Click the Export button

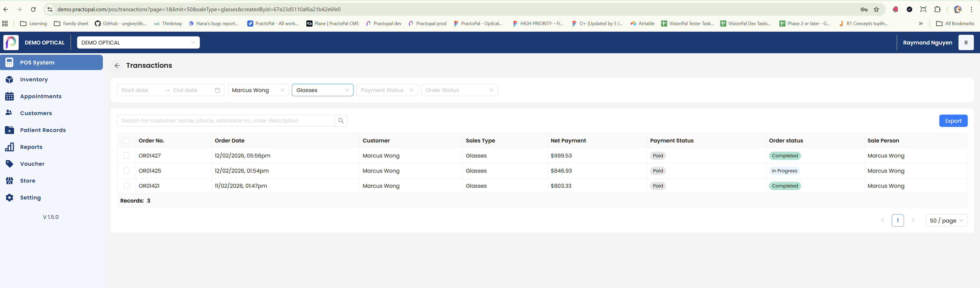coord(953,121)
